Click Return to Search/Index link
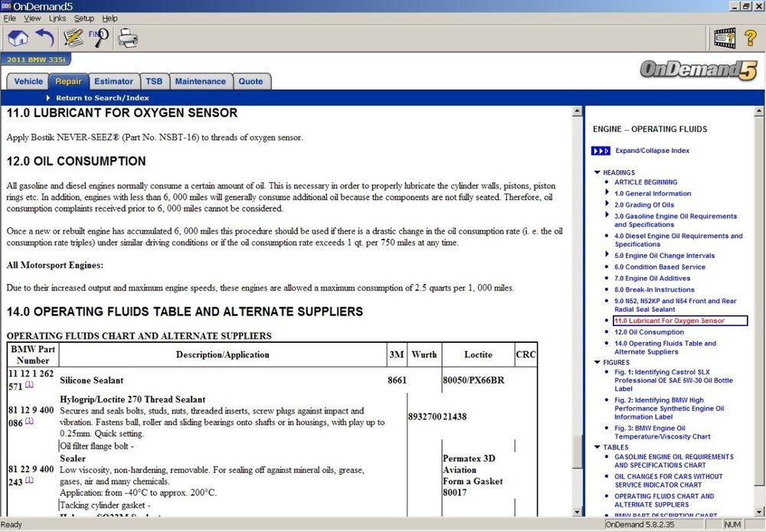Image resolution: width=766 pixels, height=532 pixels. click(x=102, y=98)
